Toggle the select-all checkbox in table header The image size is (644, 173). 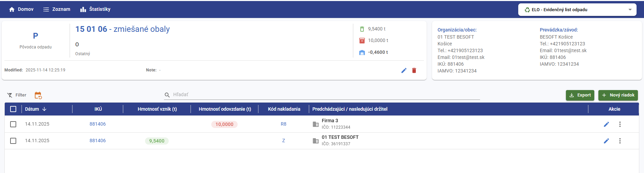click(13, 109)
